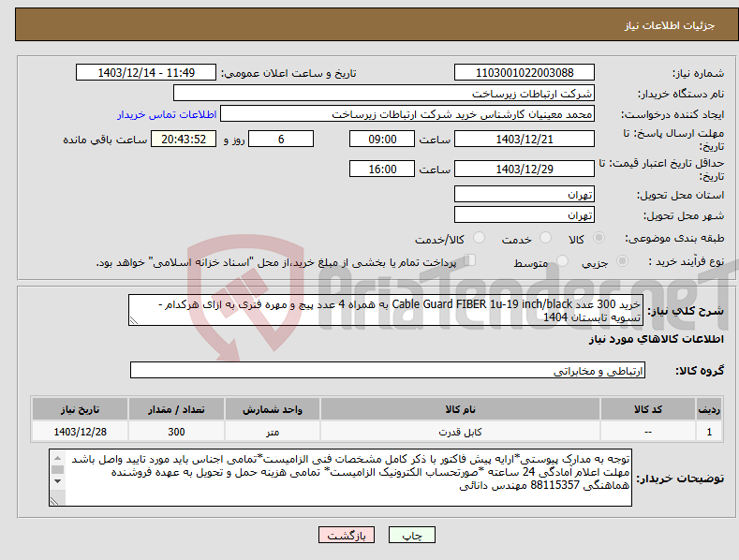Click the price validity date 1403/12/29

525,169
